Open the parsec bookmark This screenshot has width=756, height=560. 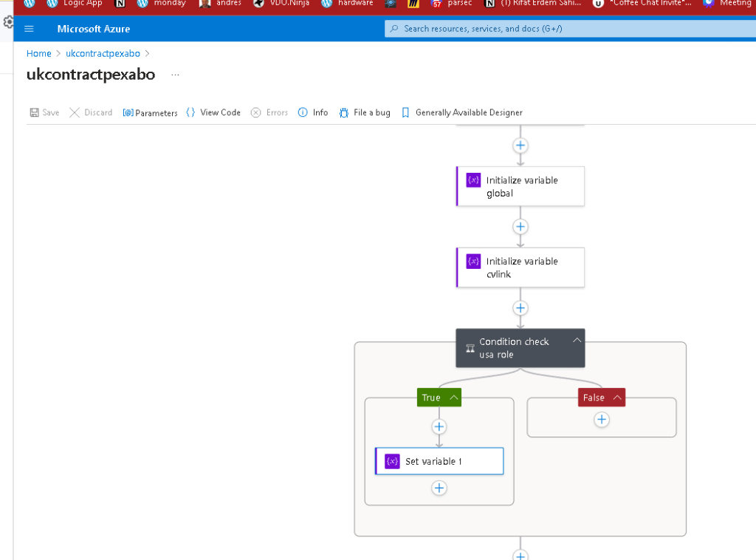(x=452, y=4)
